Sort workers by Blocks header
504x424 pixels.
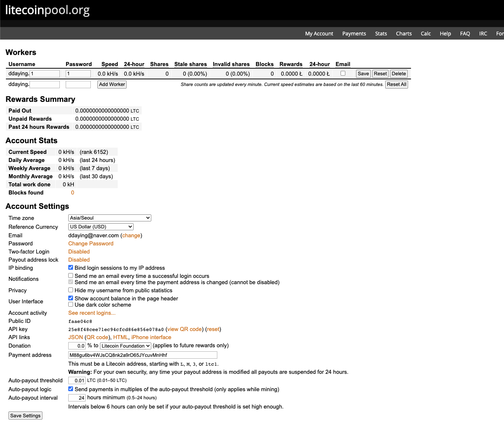(265, 64)
